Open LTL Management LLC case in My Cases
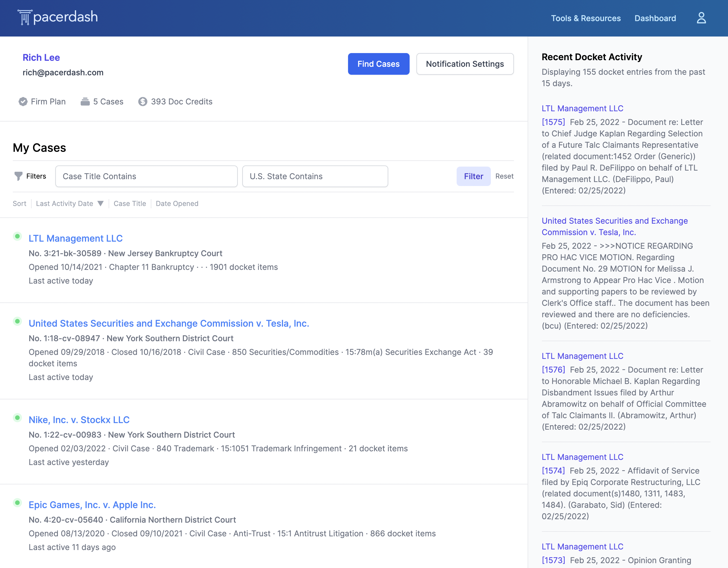The height and width of the screenshot is (568, 728). coord(76,238)
